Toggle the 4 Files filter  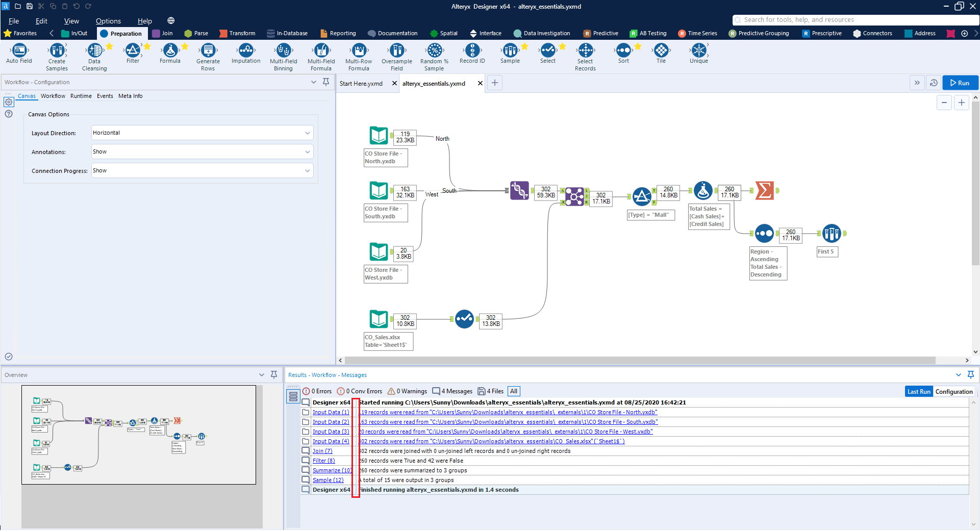pyautogui.click(x=490, y=391)
